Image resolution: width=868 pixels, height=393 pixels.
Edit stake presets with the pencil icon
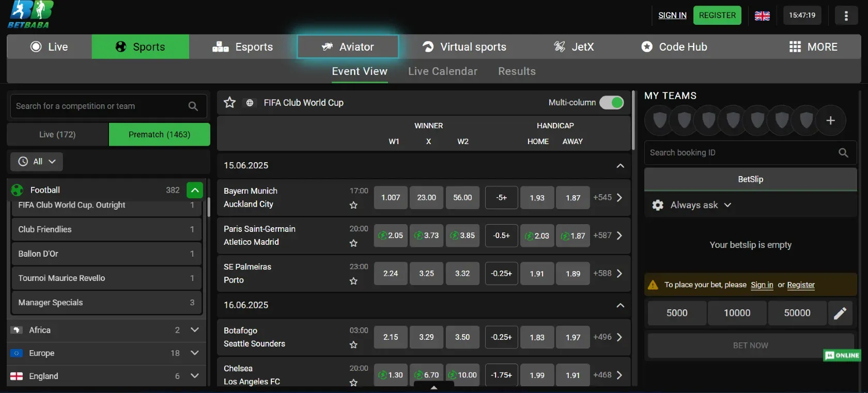click(x=840, y=313)
